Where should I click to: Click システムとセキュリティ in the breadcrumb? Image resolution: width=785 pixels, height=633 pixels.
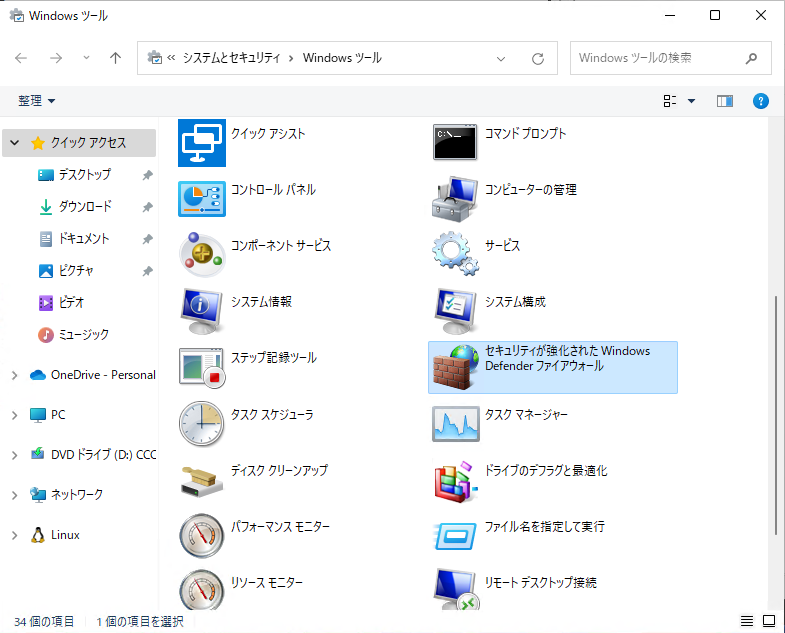pos(231,58)
